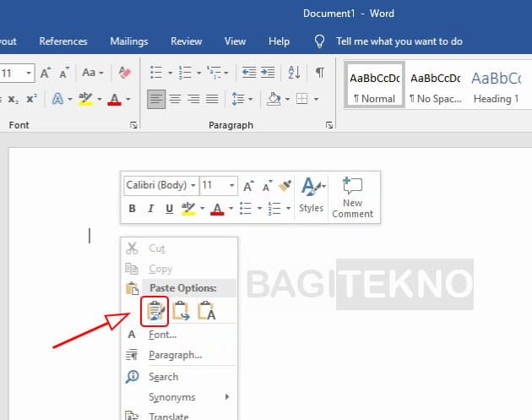Choose Translate in the context menu
Viewport: 532px width, 420px height.
179,415
